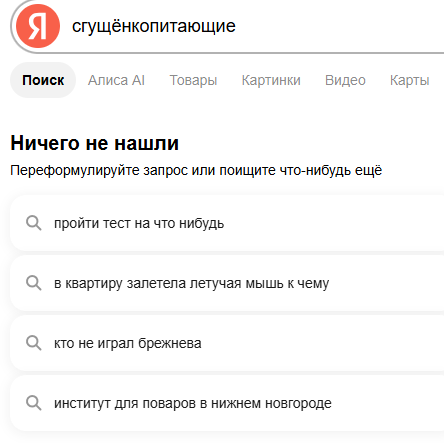Open the Алиса AI tab
This screenshot has height=443, width=444.
point(116,80)
